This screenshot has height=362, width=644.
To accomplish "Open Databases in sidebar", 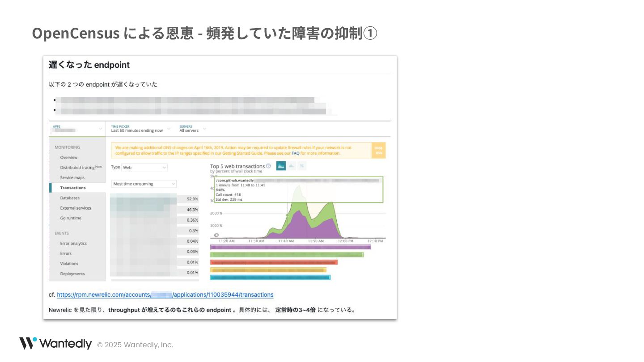I will point(70,198).
